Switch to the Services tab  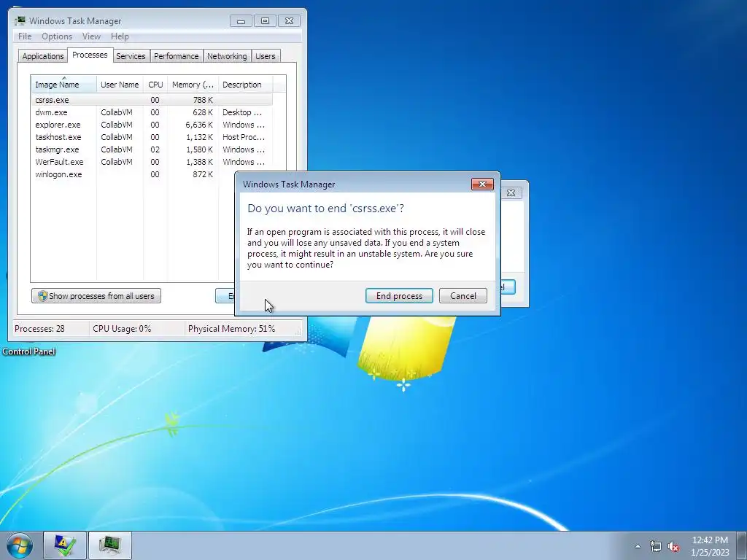coord(131,56)
